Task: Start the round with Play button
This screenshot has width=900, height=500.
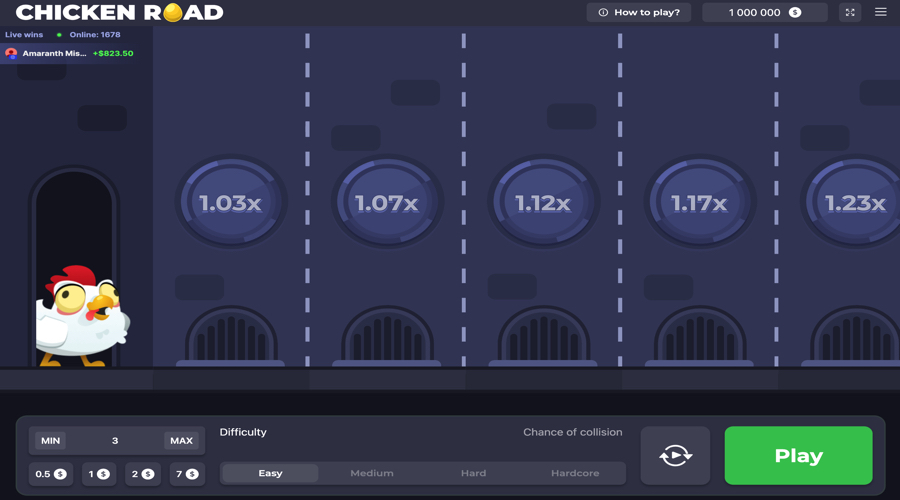Action: coord(798,455)
